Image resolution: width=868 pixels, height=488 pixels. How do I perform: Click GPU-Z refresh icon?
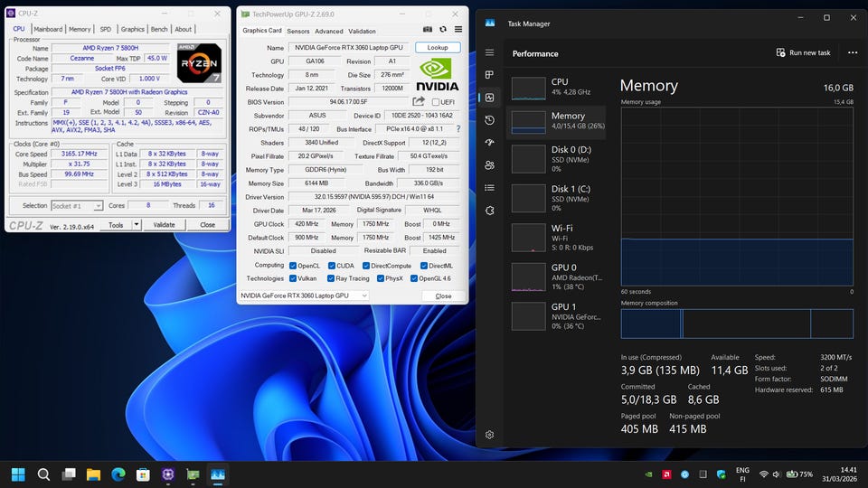click(443, 31)
